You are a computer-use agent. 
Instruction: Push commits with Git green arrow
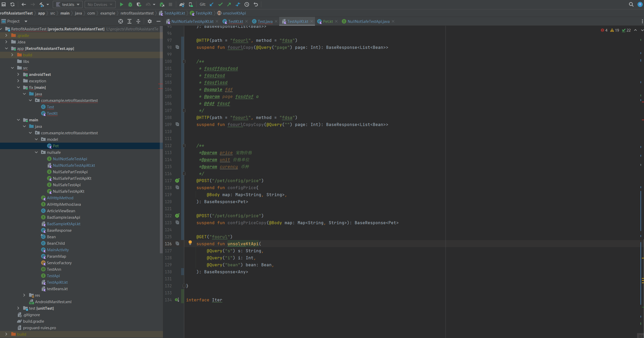click(229, 4)
